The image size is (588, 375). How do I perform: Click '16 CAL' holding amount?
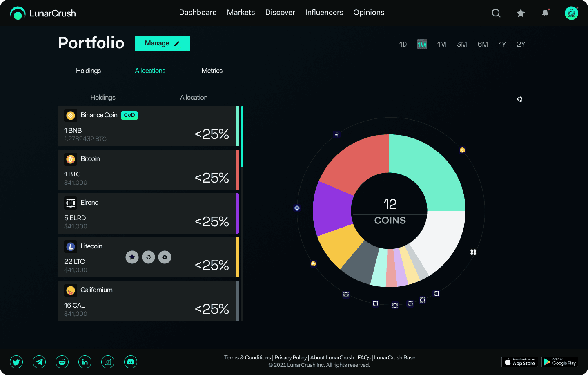pos(74,305)
